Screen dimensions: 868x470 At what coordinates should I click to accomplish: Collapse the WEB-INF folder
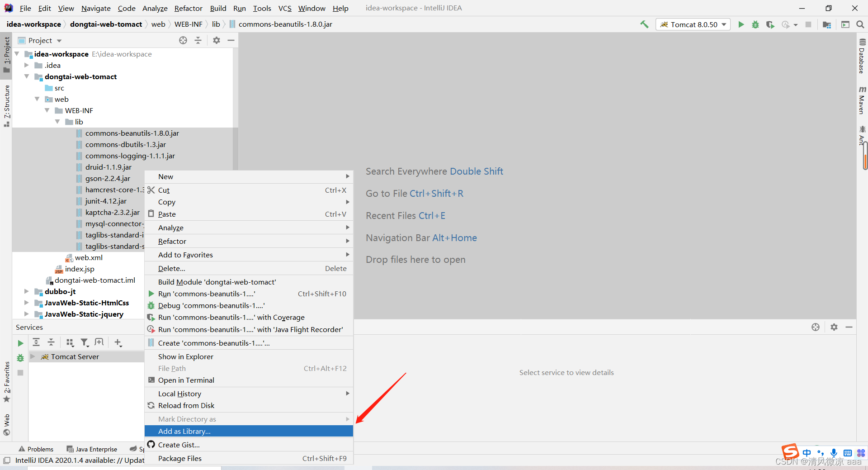tap(47, 110)
